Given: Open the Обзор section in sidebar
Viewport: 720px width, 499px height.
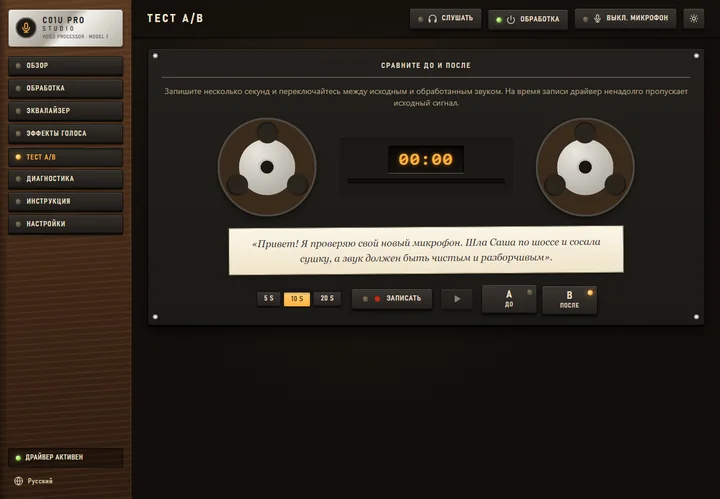Looking at the screenshot, I should (66, 66).
